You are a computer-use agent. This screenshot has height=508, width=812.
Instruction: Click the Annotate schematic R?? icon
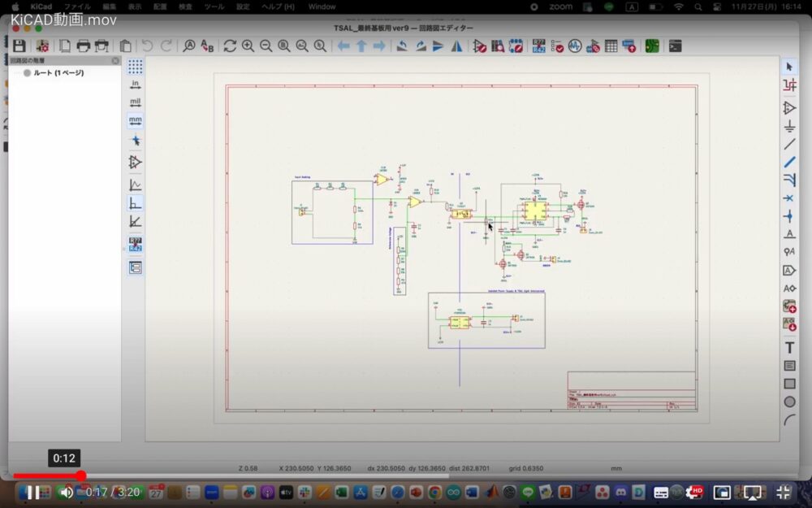(x=539, y=46)
